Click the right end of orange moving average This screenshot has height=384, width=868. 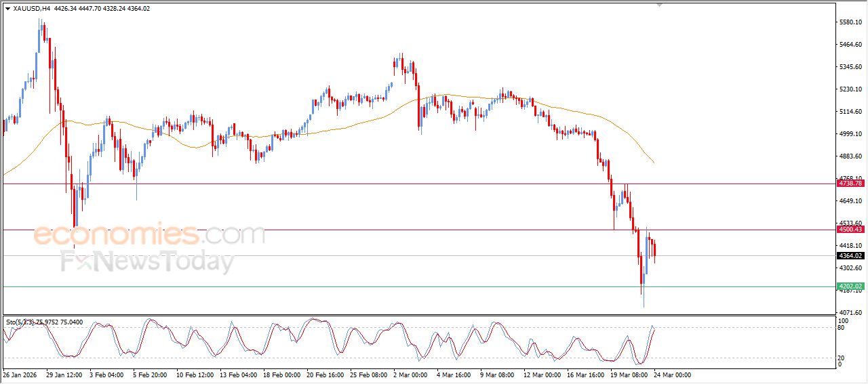(653, 163)
